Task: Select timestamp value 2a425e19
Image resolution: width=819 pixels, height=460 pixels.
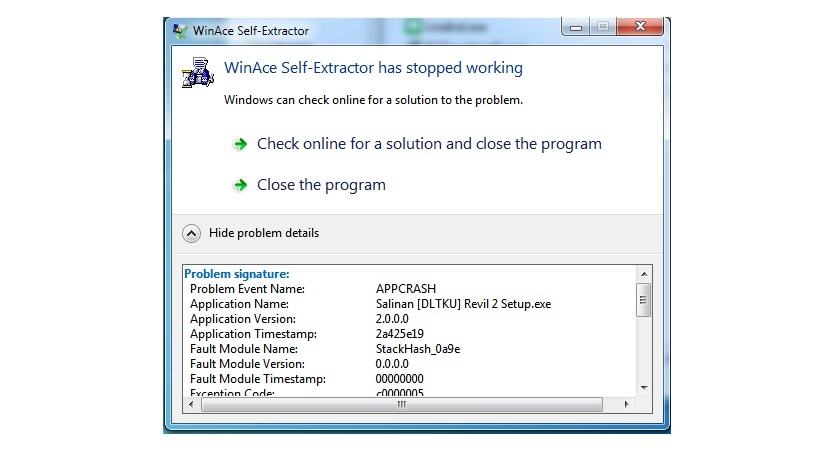Action: tap(400, 334)
